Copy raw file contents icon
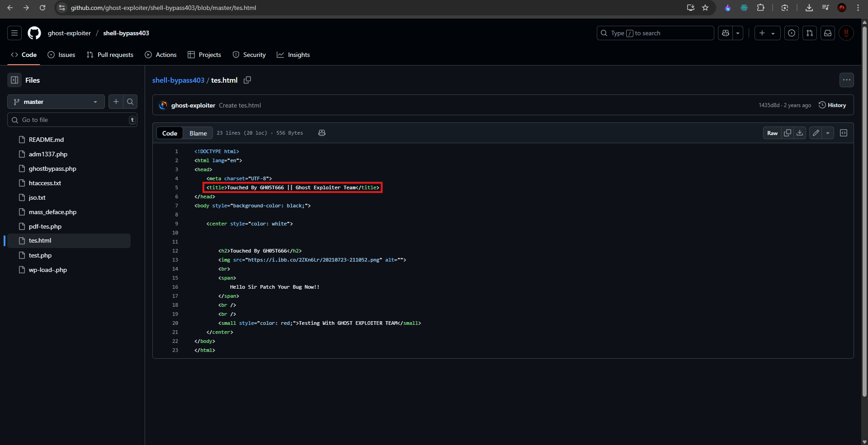 click(788, 133)
